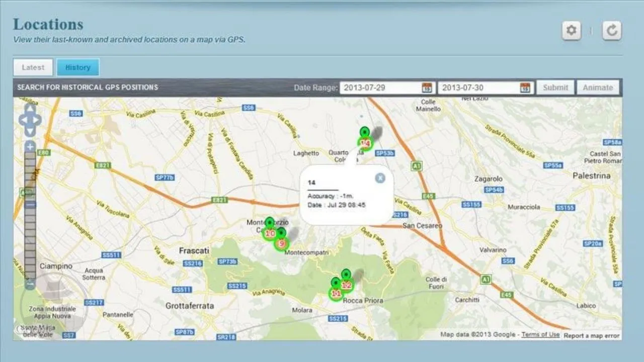The width and height of the screenshot is (644, 362).
Task: Open calendar for start date 2013-07-29
Action: pos(427,87)
